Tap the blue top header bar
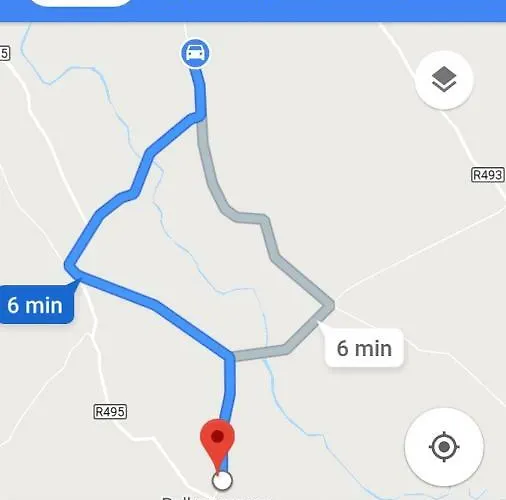 click(x=253, y=11)
